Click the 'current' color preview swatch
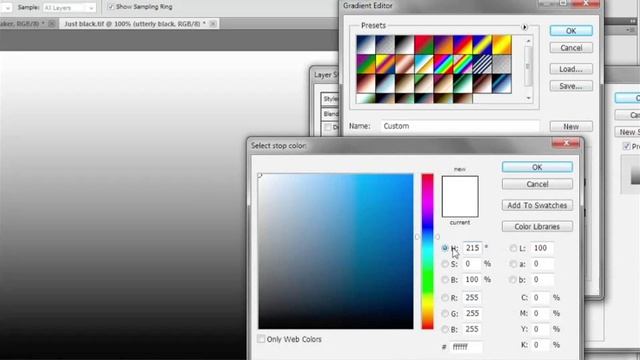640x360 pixels. pos(460,207)
